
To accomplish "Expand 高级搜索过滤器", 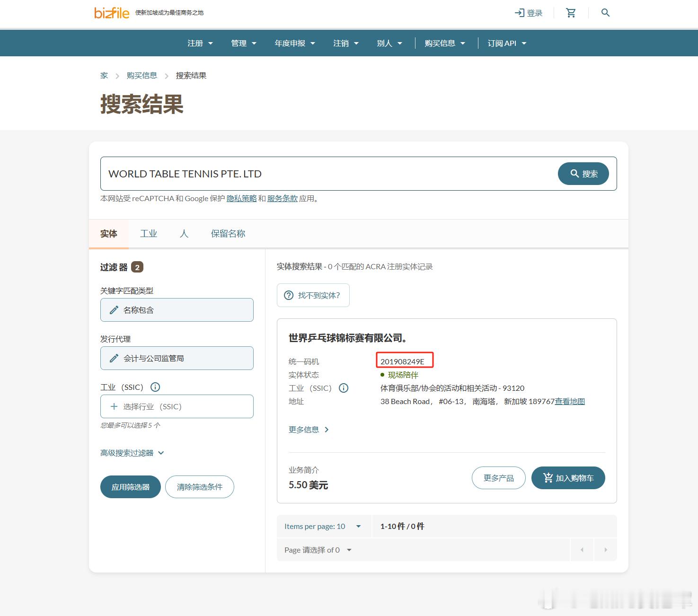I will (x=132, y=453).
